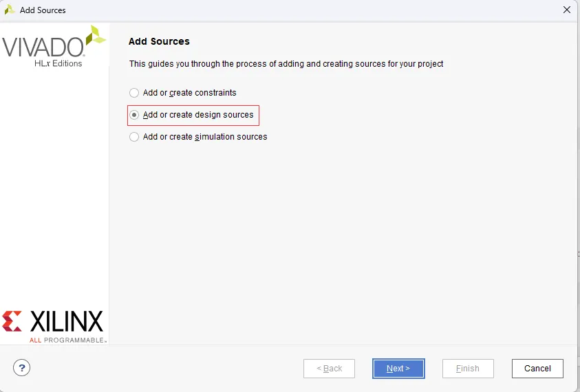Click the red Xilinx X emblem
Screen dimensions: 580x392
[x=12, y=321]
